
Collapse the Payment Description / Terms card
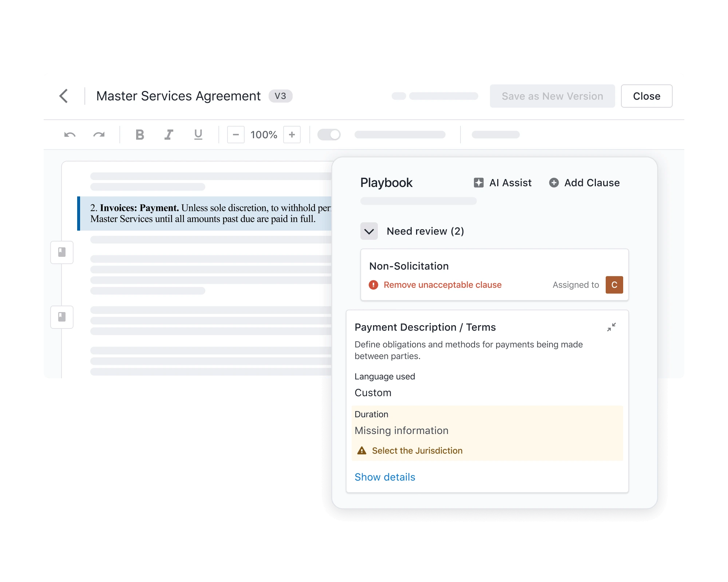(x=612, y=327)
